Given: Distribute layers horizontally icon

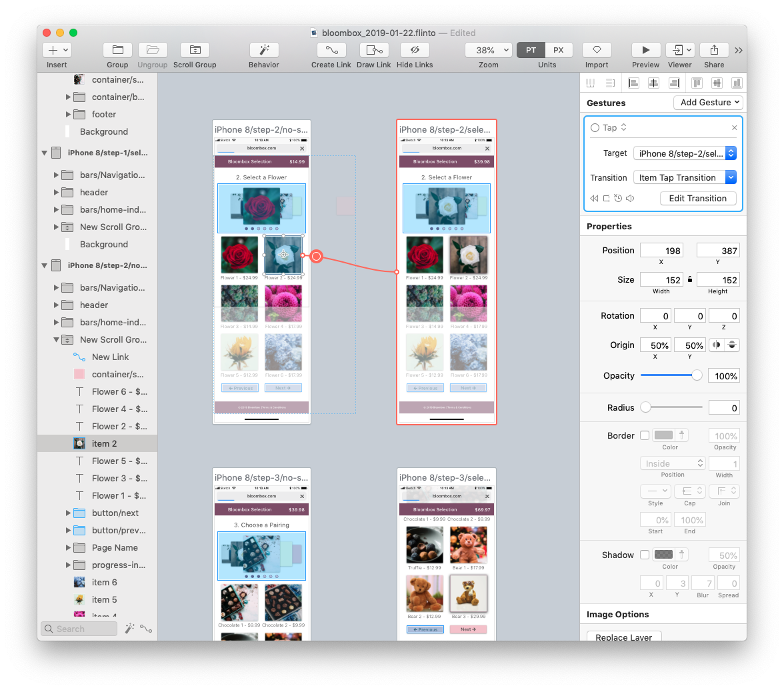Looking at the screenshot, I should (591, 83).
